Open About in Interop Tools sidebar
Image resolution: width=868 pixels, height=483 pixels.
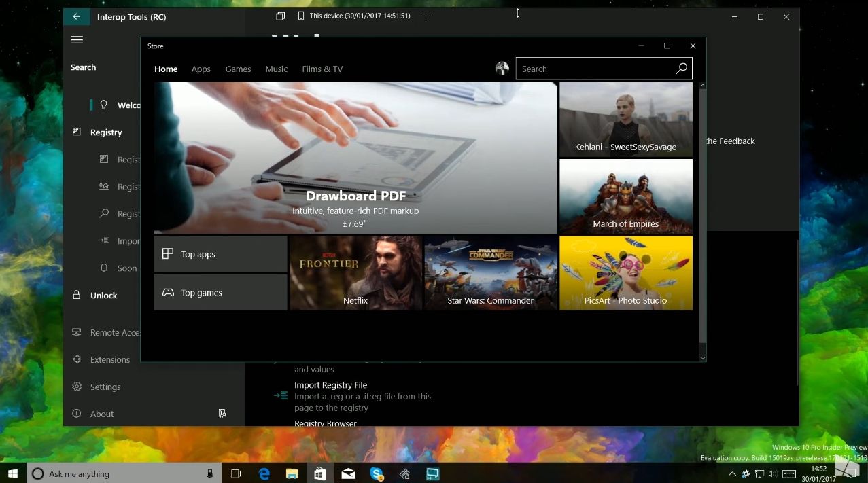click(x=94, y=414)
